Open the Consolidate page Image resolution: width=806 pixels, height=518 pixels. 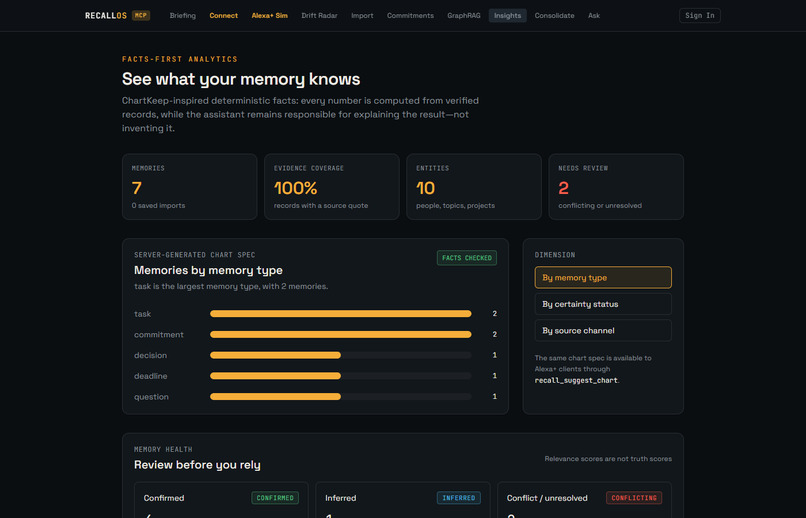[554, 15]
